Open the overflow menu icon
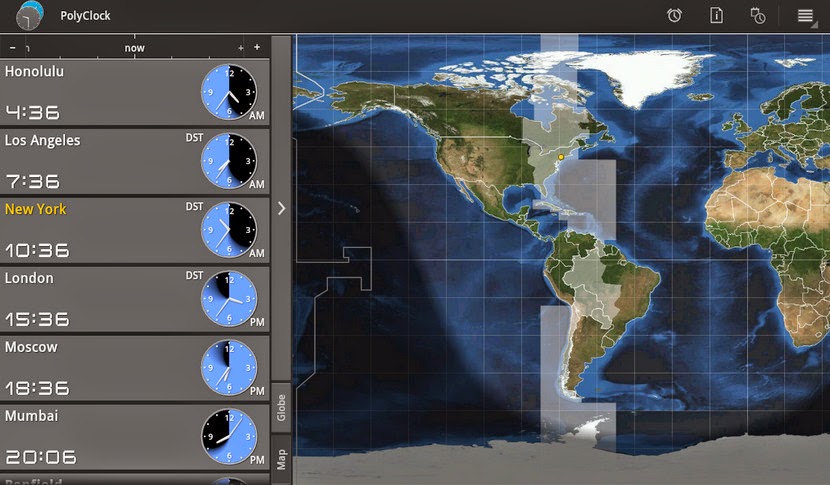The width and height of the screenshot is (830, 485). [805, 16]
